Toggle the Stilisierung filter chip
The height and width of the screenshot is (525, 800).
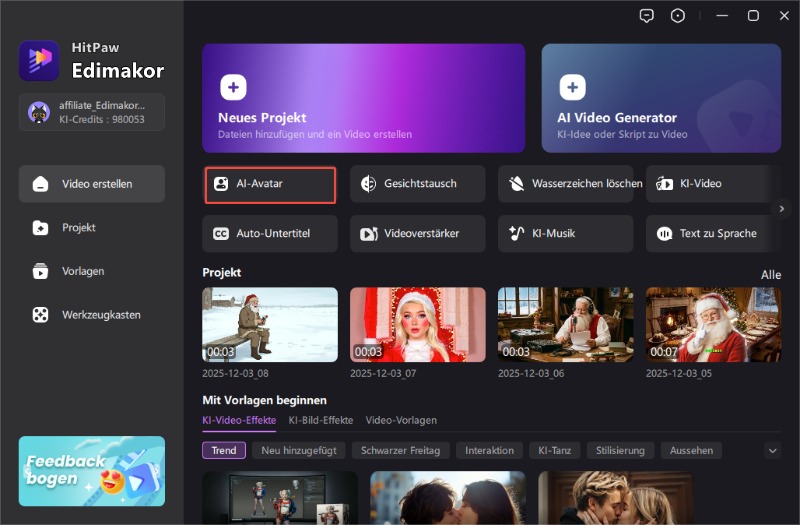(620, 451)
